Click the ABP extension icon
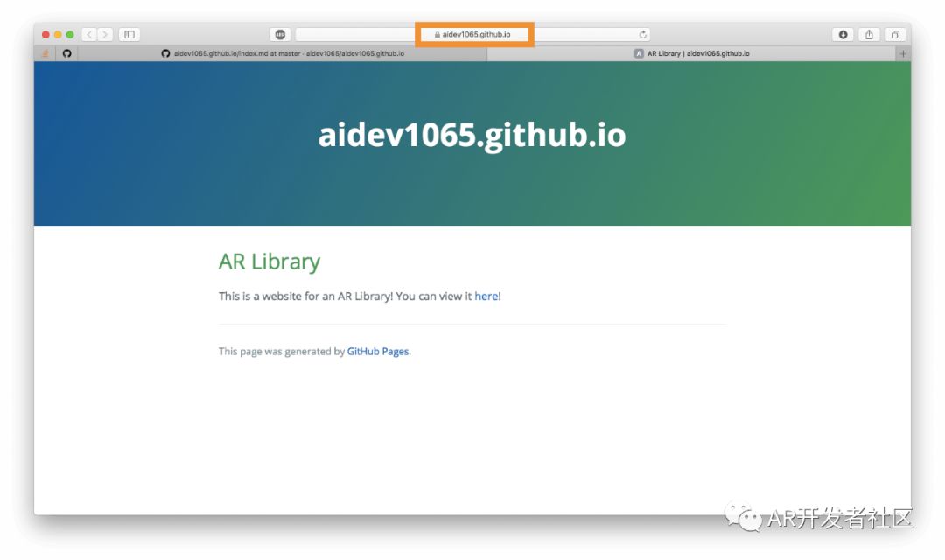The image size is (945, 560). coord(280,34)
